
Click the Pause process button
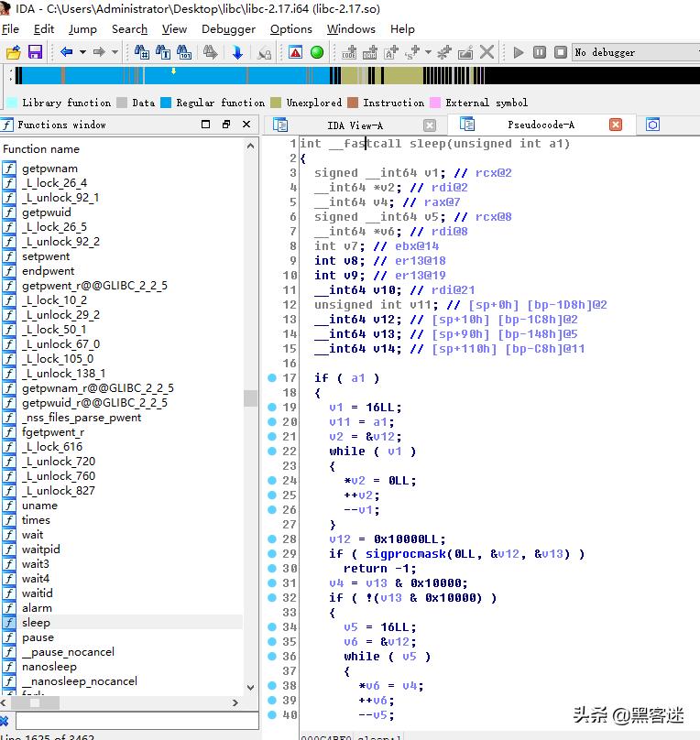coord(540,52)
